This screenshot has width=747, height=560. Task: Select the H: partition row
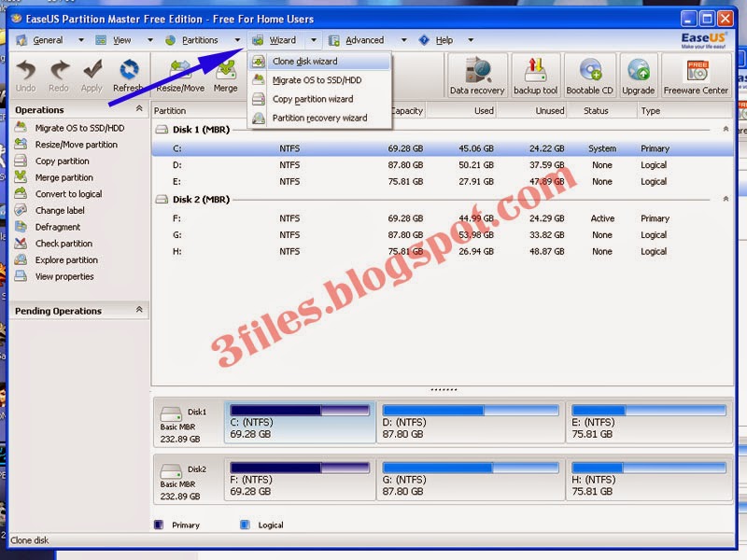pos(443,251)
